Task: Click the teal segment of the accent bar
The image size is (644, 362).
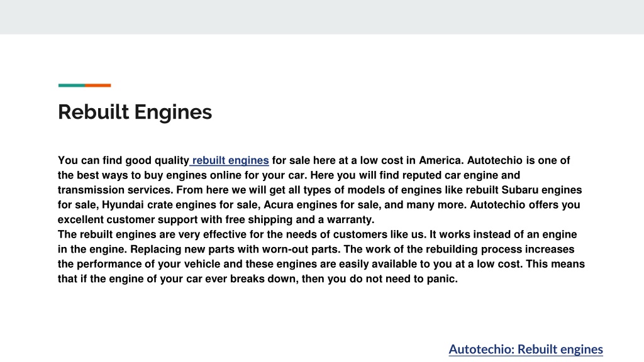Action: [x=72, y=85]
